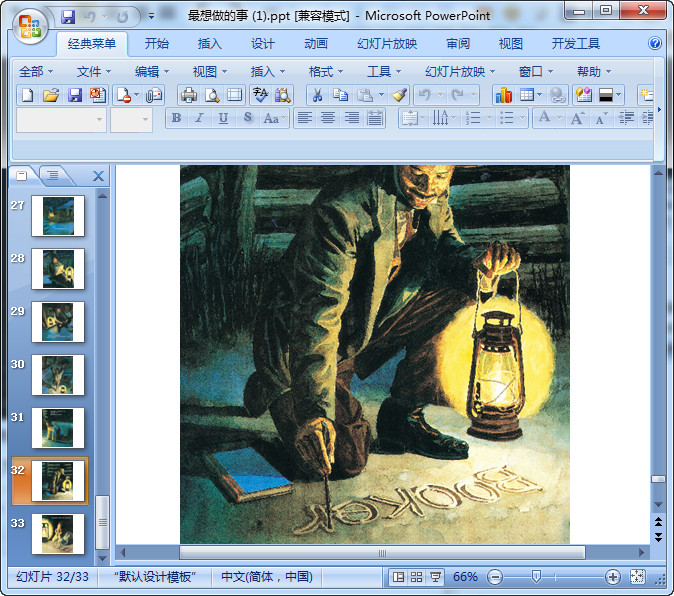Viewport: 674px width, 596px height.
Task: Click the Office round logo button
Action: [29, 27]
